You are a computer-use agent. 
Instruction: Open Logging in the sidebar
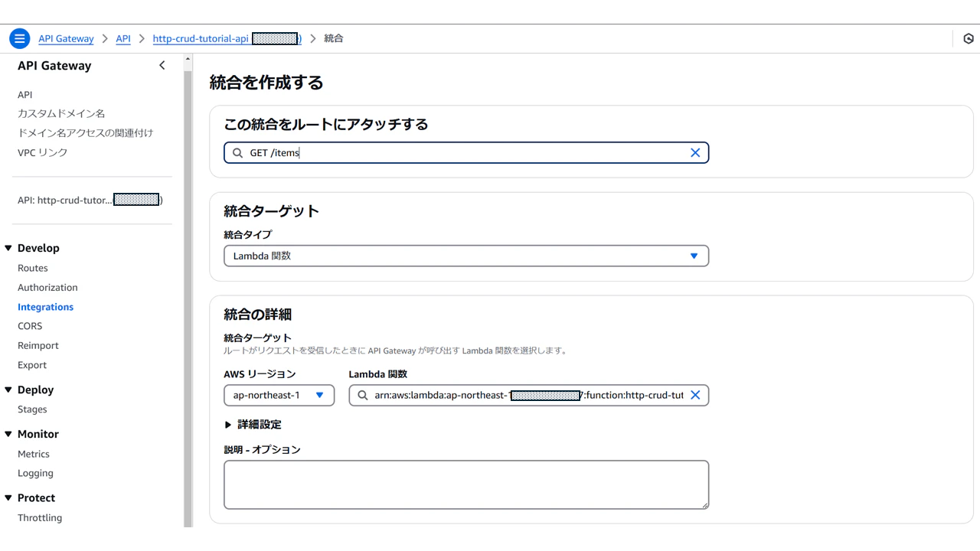click(35, 473)
